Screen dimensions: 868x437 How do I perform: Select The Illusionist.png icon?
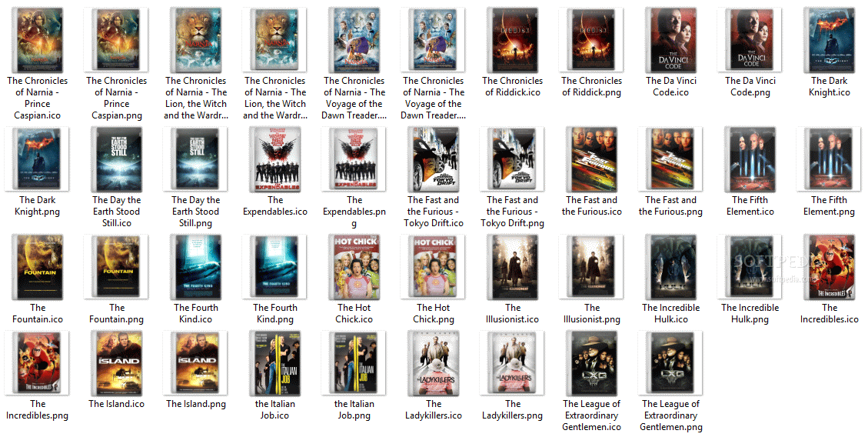(x=591, y=267)
